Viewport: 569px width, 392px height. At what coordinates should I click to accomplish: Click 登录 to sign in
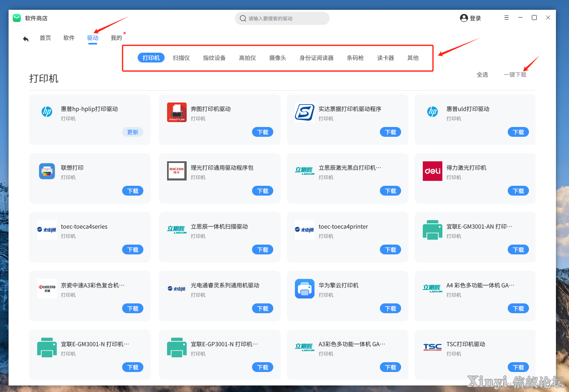[475, 18]
